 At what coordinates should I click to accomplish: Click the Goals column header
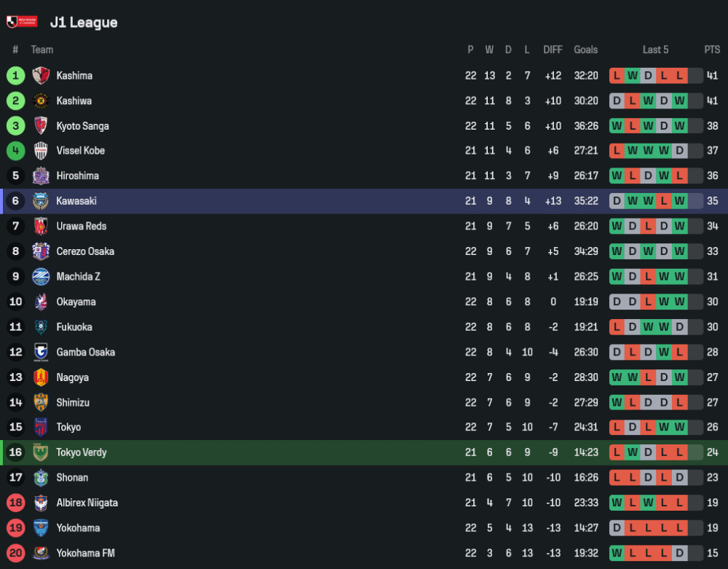coord(585,50)
